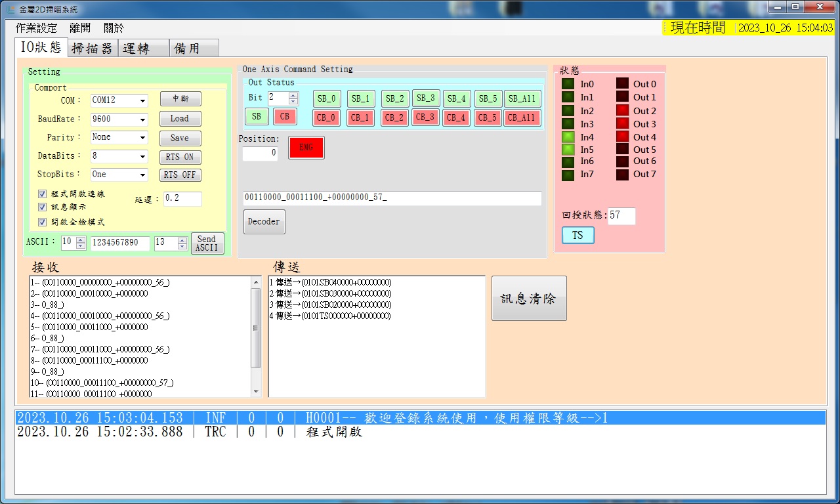Click the 中斷 button
840x504 pixels.
pyautogui.click(x=180, y=99)
